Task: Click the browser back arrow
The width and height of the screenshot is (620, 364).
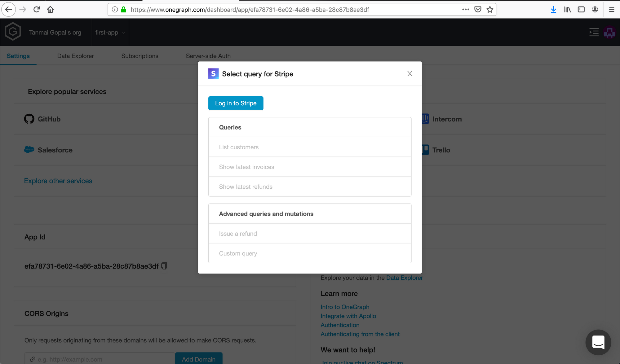Action: pyautogui.click(x=9, y=9)
